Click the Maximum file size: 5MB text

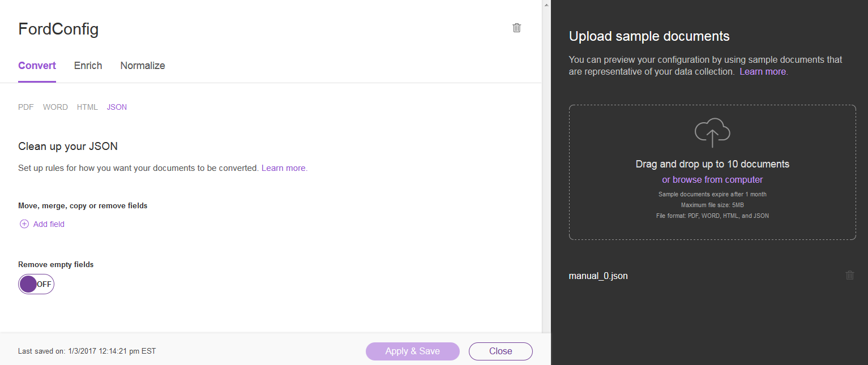712,205
